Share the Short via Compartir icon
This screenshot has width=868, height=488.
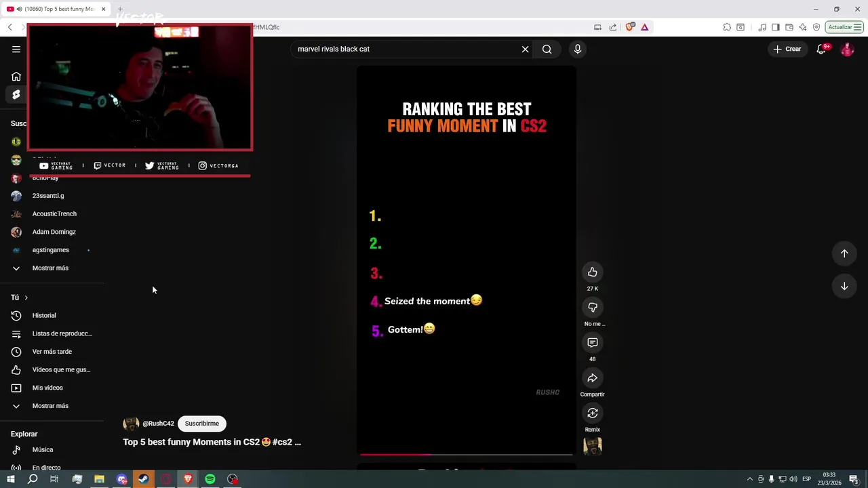(x=593, y=378)
